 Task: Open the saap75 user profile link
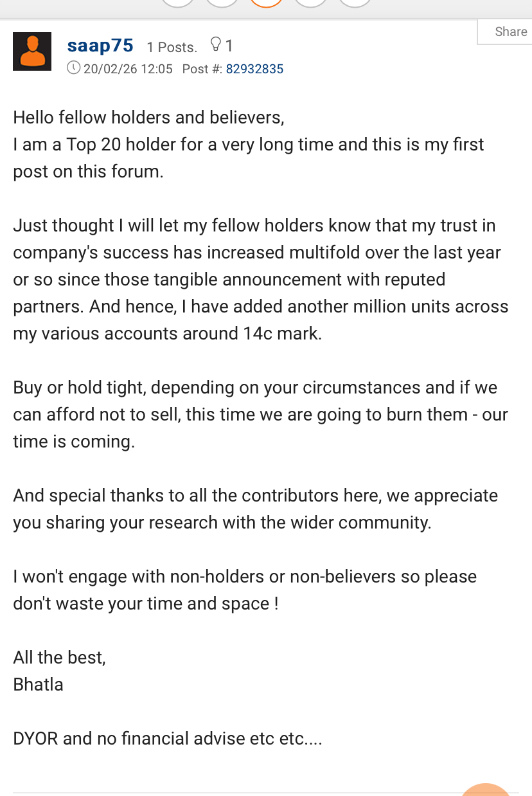coord(100,46)
